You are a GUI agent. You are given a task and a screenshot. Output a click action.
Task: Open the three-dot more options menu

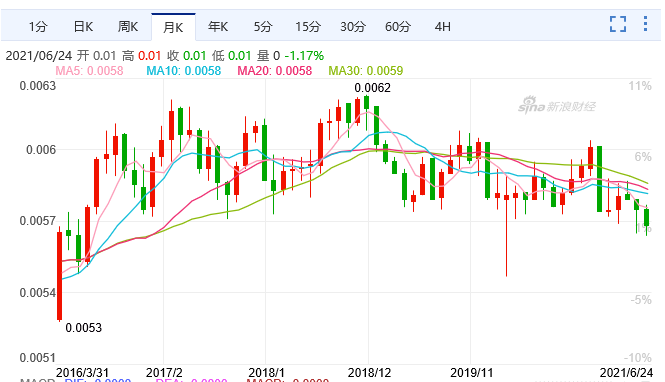point(645,24)
